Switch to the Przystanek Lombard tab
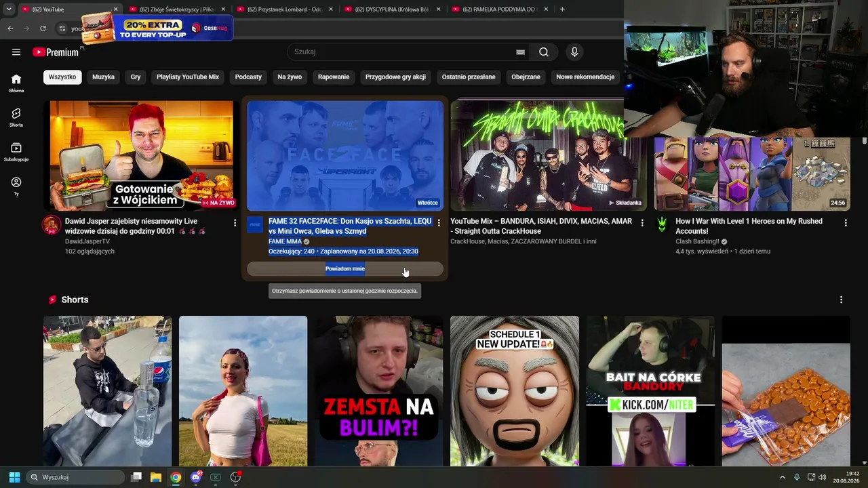Viewport: 868px width, 488px height. (x=284, y=9)
